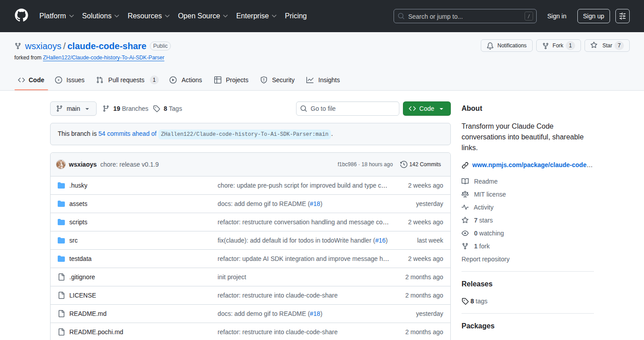Open the 8 Tags link
Image resolution: width=644 pixels, height=340 pixels.
[168, 109]
